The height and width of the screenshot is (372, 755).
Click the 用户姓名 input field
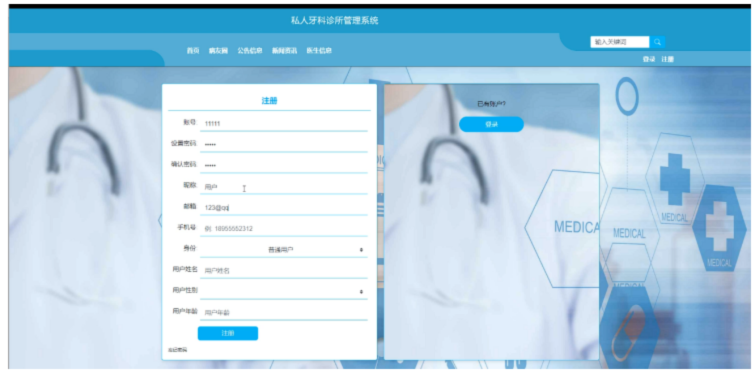click(x=284, y=271)
